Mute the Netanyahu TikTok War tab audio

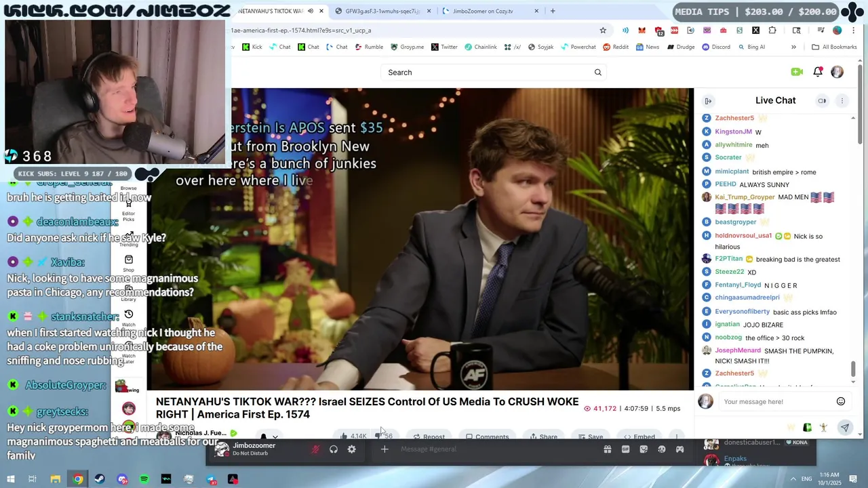311,11
